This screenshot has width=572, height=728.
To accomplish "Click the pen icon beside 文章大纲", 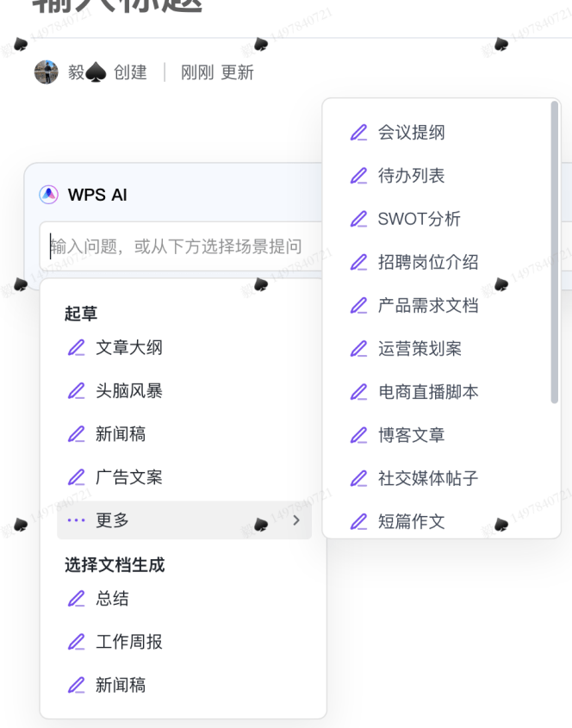I will point(78,348).
